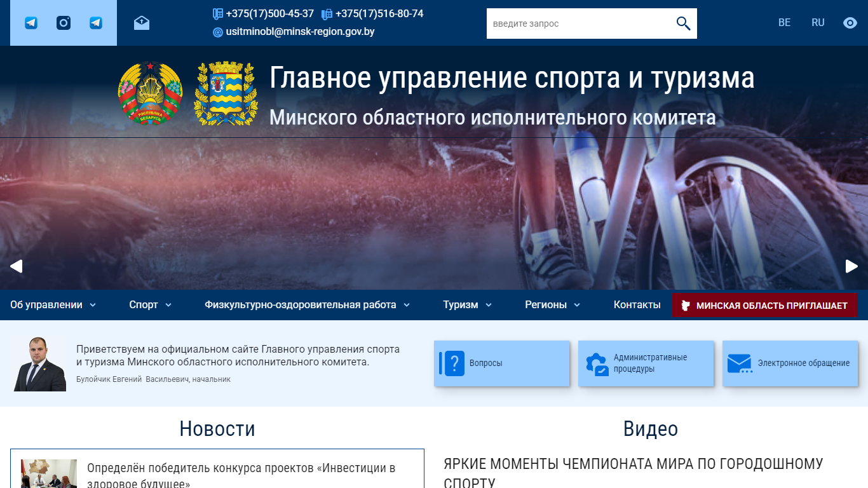868x488 pixels.
Task: Open the Контакты page
Action: 637,305
